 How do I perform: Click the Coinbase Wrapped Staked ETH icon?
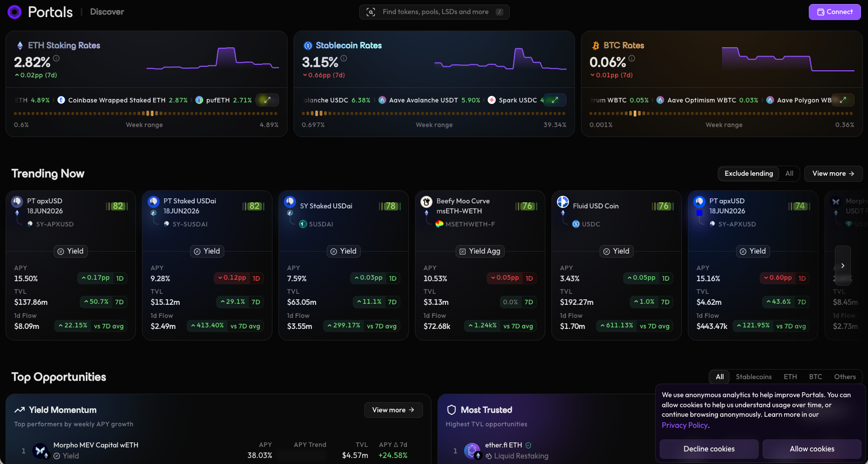(x=61, y=100)
